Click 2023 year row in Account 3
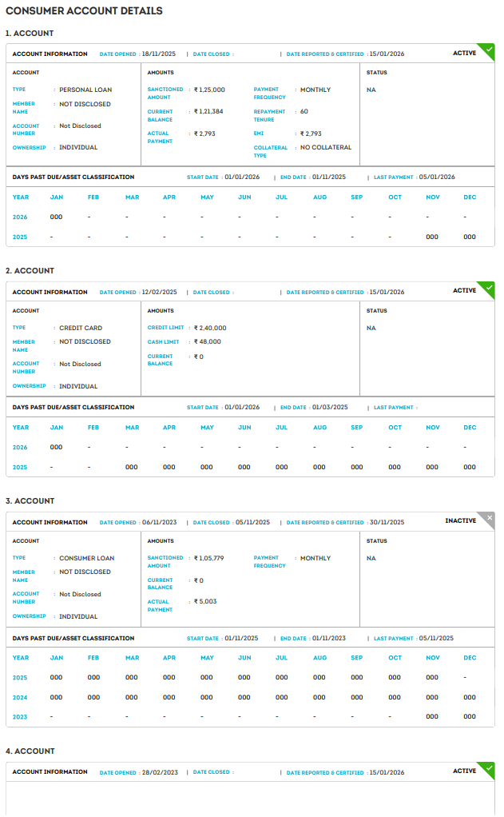The height and width of the screenshot is (817, 504). coord(250,717)
